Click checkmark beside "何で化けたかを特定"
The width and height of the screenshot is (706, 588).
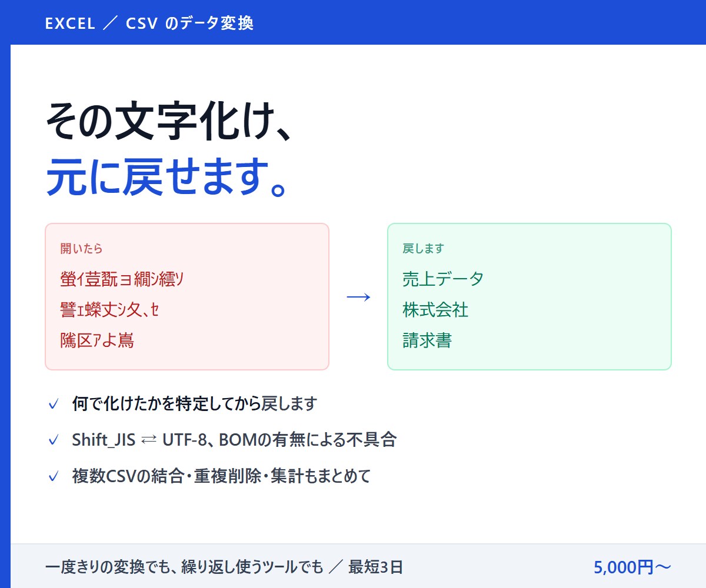(x=54, y=405)
